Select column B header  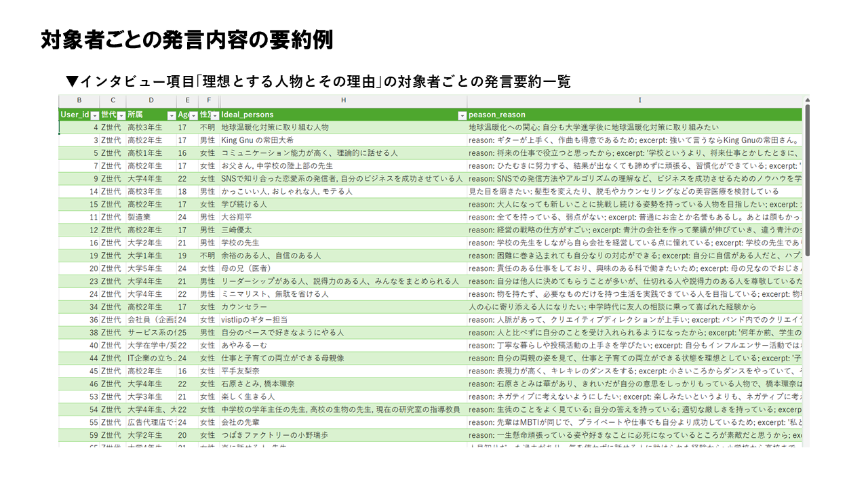pyautogui.click(x=79, y=100)
